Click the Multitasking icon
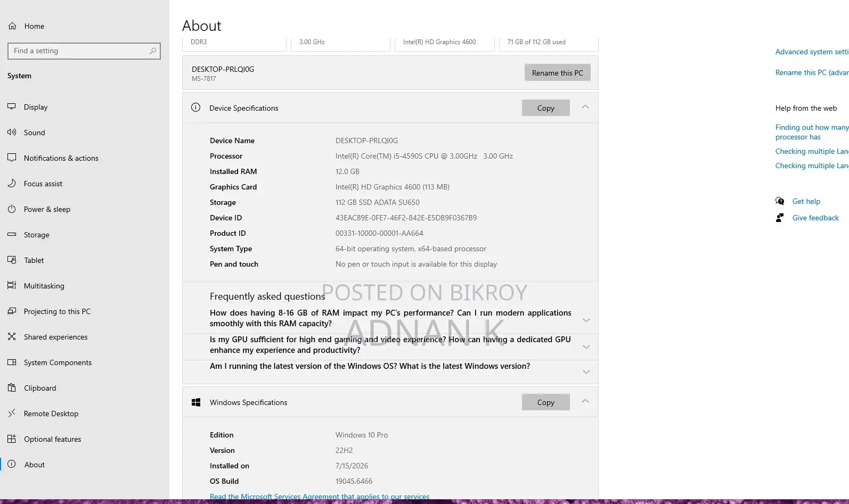 (12, 286)
